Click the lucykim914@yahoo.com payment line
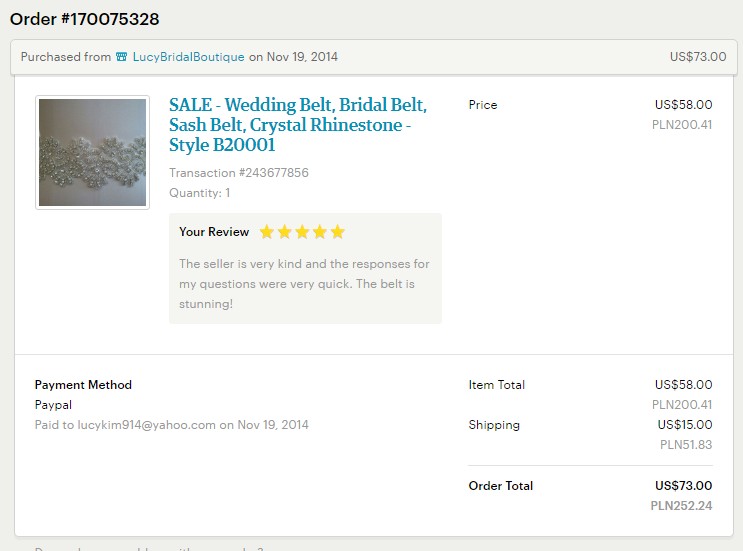Viewport: 743px width, 551px height. (x=172, y=425)
